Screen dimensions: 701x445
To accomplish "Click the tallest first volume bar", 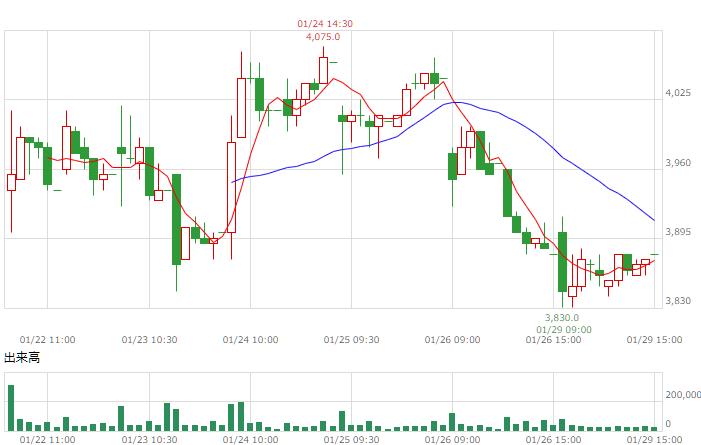I will (11, 408).
